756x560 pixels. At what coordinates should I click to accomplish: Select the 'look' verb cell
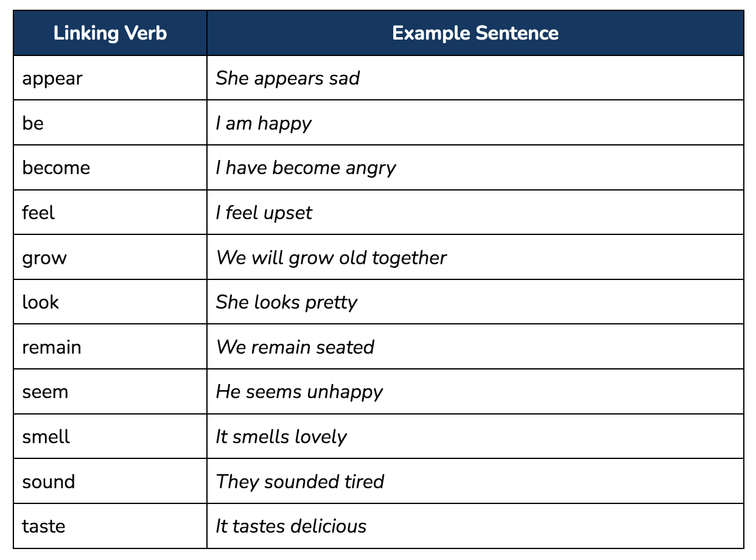coord(110,302)
